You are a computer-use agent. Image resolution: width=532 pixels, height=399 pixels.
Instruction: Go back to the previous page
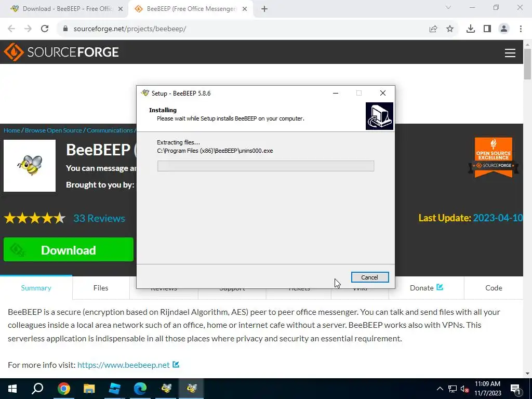[11, 29]
